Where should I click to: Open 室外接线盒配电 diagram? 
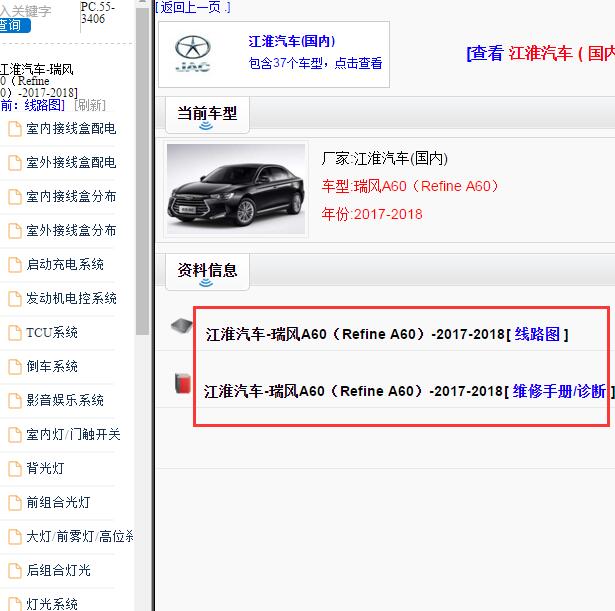(x=71, y=162)
